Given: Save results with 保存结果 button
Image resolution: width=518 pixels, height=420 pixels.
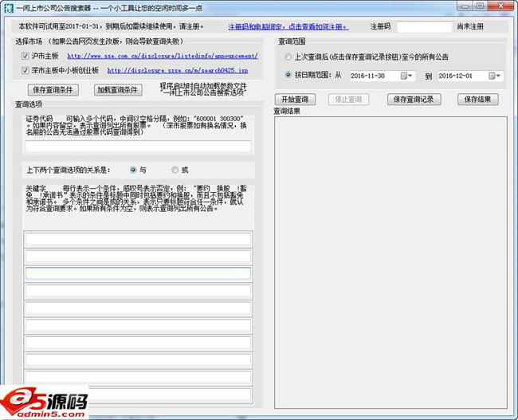Looking at the screenshot, I should pyautogui.click(x=477, y=100).
